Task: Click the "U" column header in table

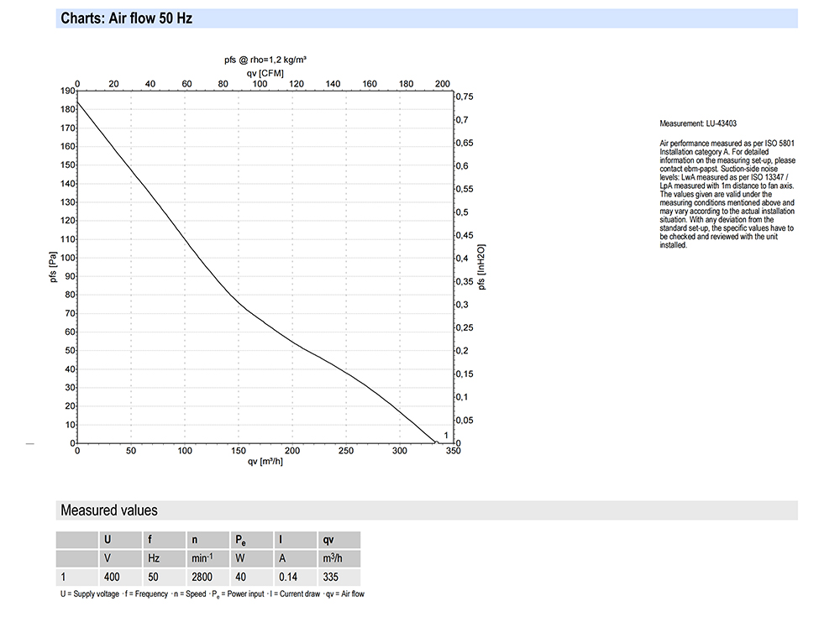Action: click(107, 541)
